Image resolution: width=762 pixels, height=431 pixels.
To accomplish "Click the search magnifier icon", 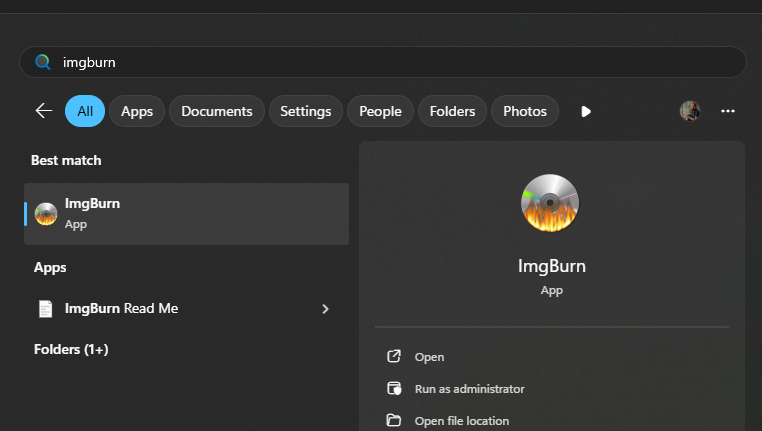I will [42, 62].
